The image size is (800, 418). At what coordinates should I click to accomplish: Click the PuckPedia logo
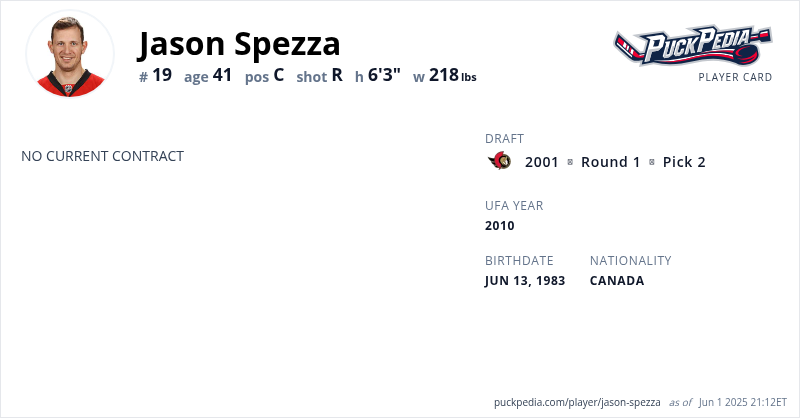(692, 45)
